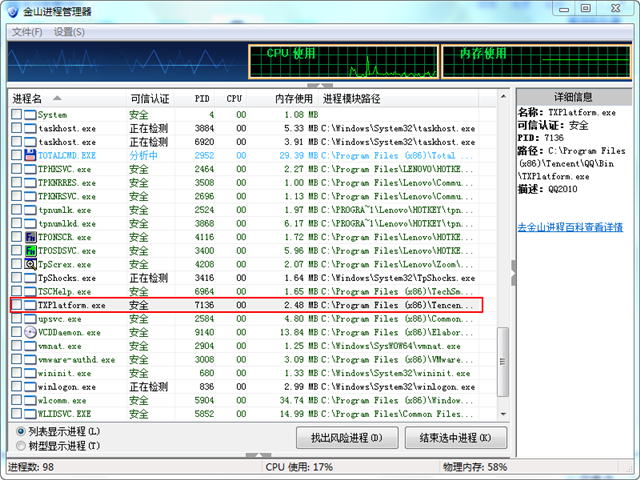Check the TOTALCMD.EXE checkbox
The height and width of the screenshot is (480, 640).
[x=16, y=155]
